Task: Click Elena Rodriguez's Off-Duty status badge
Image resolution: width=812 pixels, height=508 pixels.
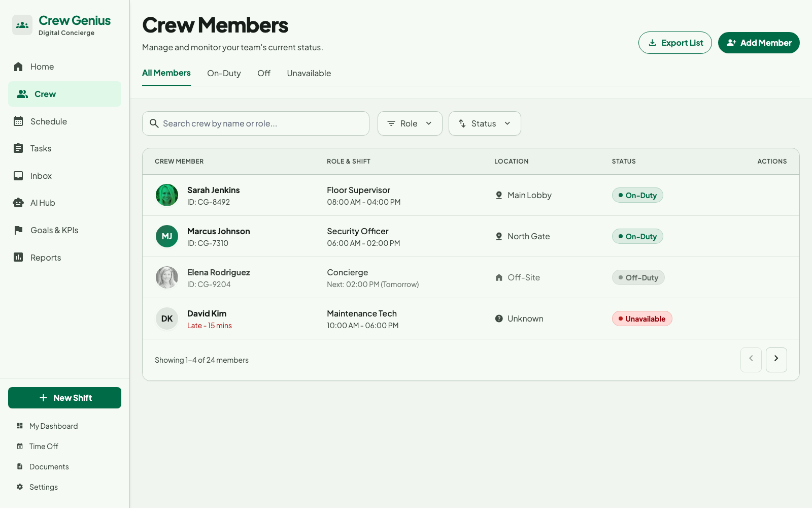Action: click(638, 277)
